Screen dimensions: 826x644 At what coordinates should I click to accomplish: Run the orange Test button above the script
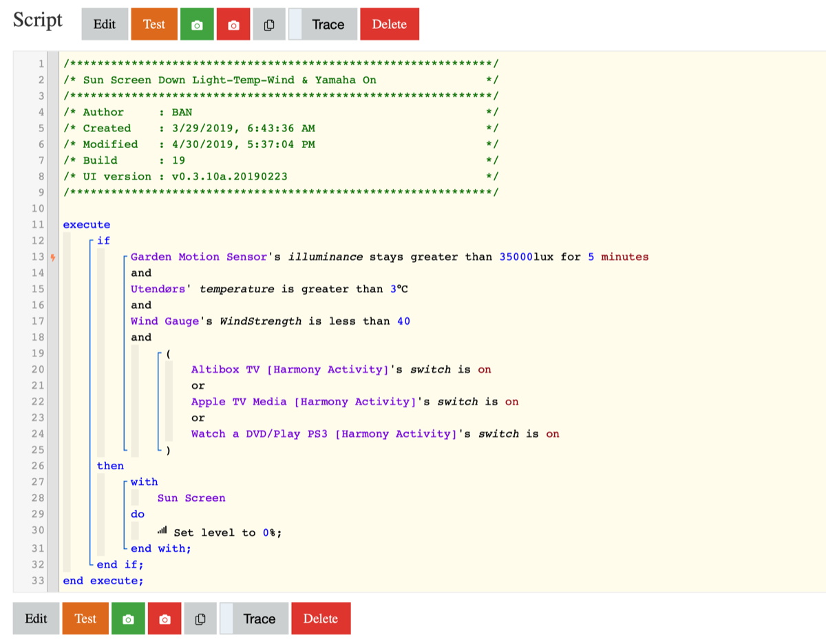[x=154, y=25]
